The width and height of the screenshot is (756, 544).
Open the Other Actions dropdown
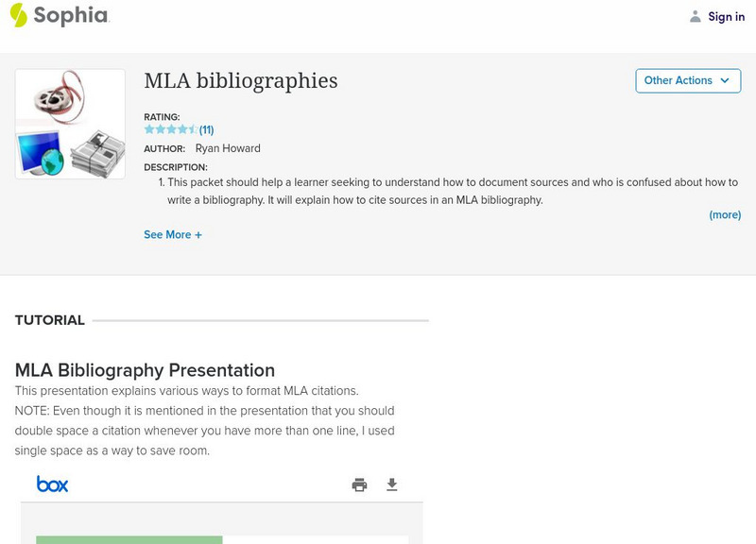pyautogui.click(x=688, y=80)
